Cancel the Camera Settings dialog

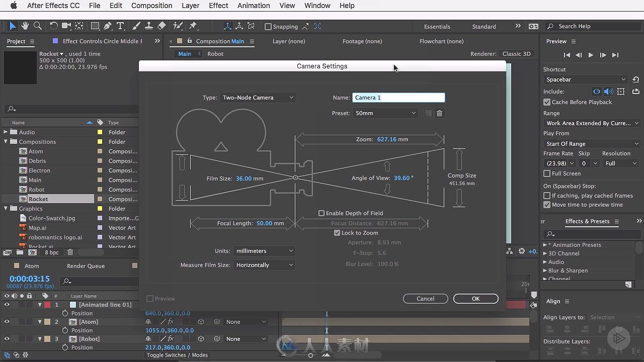point(425,299)
